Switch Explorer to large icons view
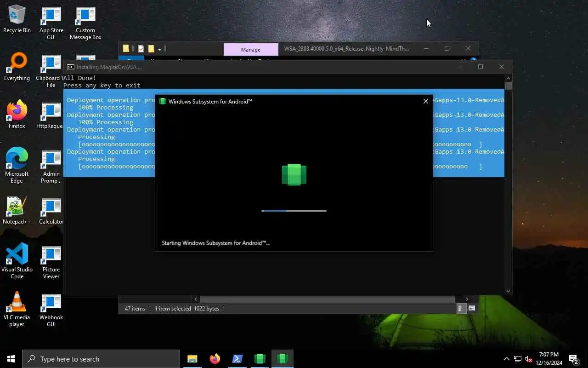 (x=472, y=309)
